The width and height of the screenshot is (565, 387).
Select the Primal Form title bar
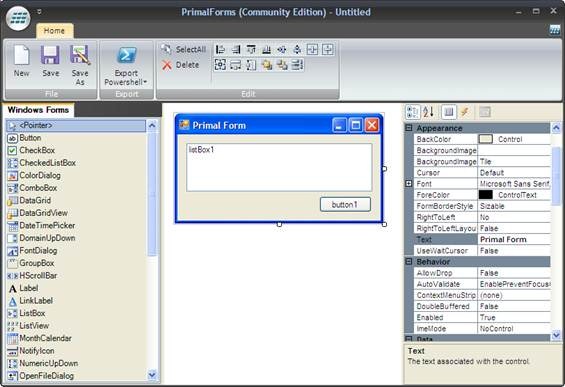click(279, 125)
